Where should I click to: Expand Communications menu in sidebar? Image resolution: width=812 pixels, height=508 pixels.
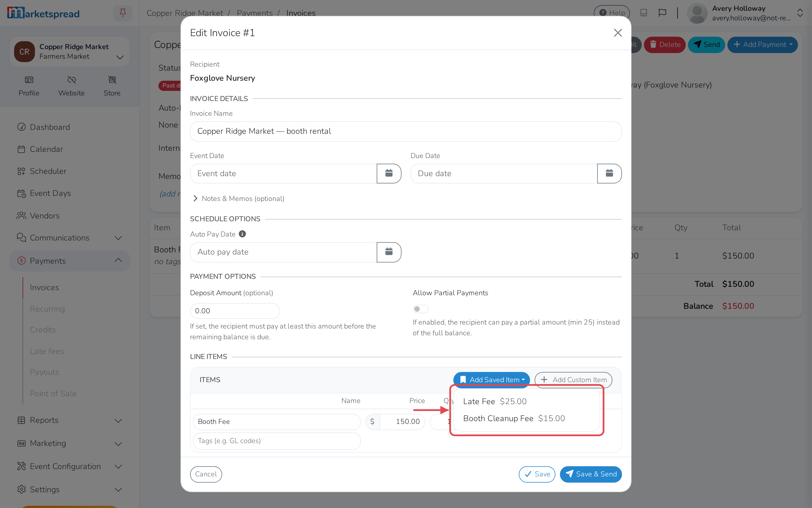[x=70, y=238]
